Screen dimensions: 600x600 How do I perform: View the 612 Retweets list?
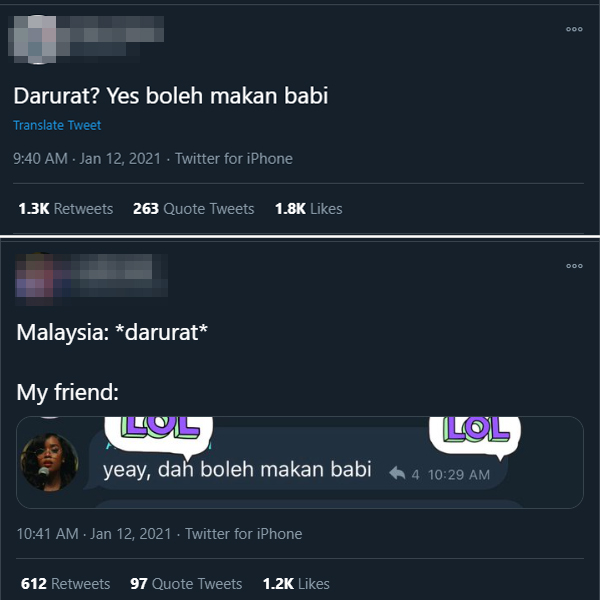pyautogui.click(x=65, y=584)
